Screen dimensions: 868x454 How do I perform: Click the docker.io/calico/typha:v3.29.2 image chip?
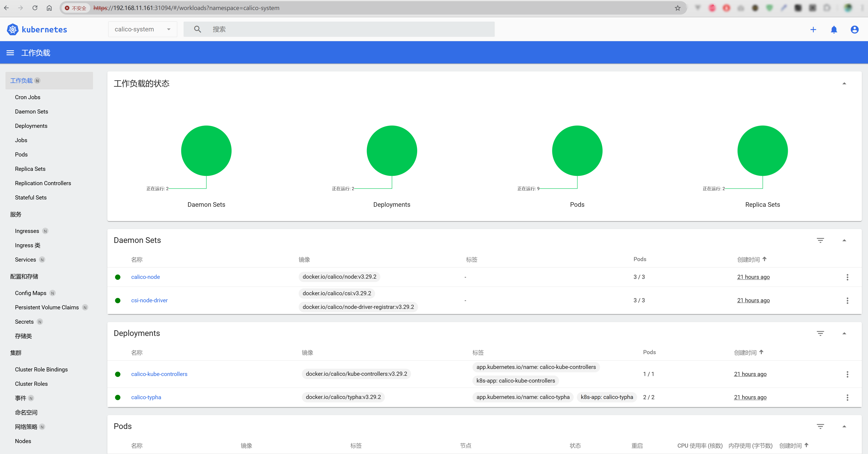pos(343,397)
